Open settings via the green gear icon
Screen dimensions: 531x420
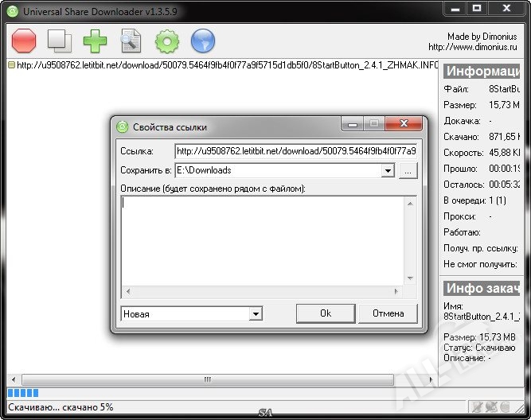pyautogui.click(x=167, y=40)
